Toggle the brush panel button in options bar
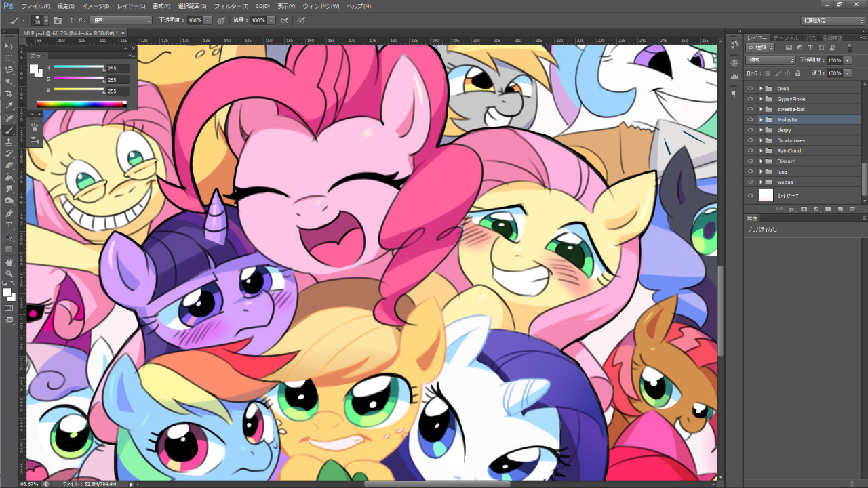The height and width of the screenshot is (488, 868). (58, 20)
